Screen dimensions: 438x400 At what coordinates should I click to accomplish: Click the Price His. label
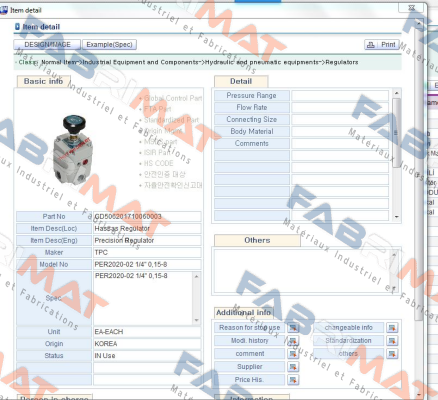tap(249, 380)
